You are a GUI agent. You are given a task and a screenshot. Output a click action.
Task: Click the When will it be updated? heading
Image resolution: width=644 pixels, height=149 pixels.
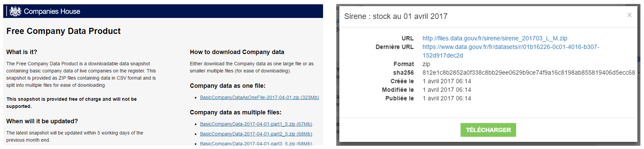(x=42, y=121)
